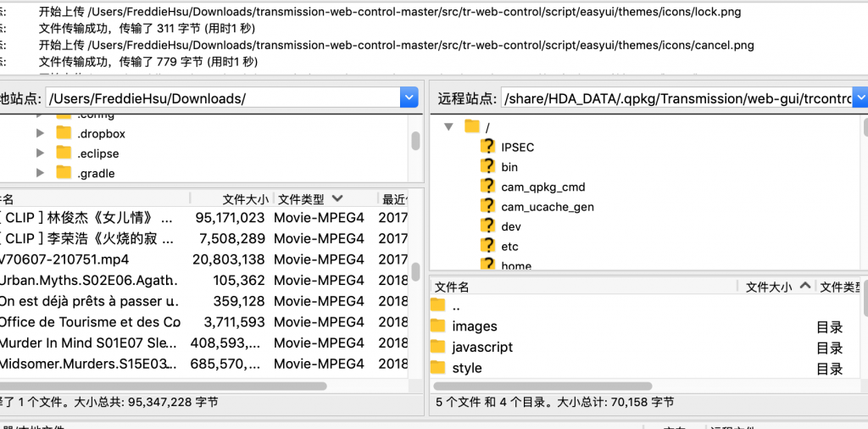Collapse the remote root folder triangle
Image resolution: width=868 pixels, height=429 pixels.
pos(448,127)
